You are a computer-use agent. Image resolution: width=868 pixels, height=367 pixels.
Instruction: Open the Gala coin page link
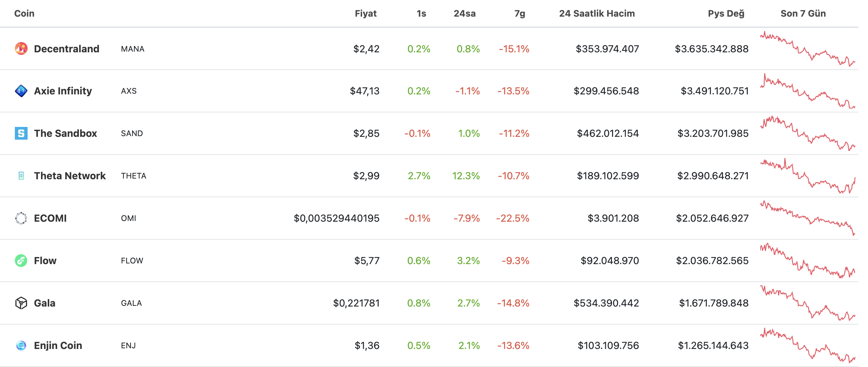pyautogui.click(x=45, y=303)
